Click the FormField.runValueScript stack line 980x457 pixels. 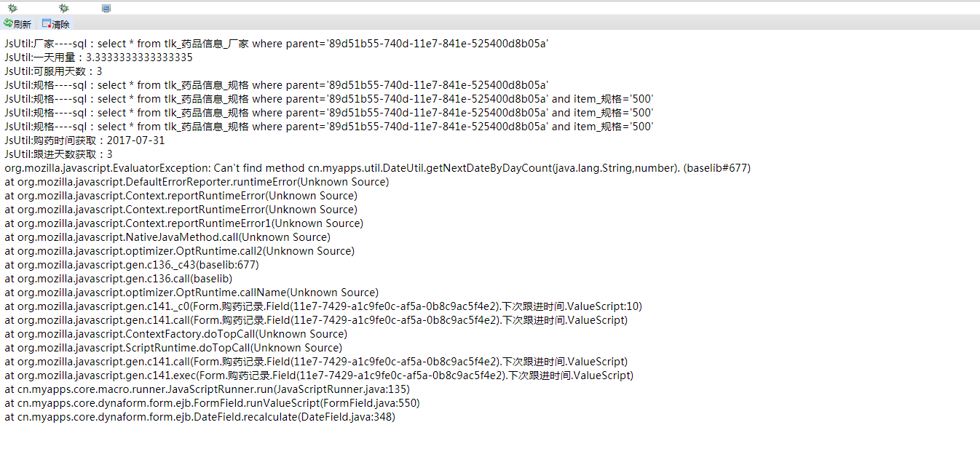(x=212, y=403)
